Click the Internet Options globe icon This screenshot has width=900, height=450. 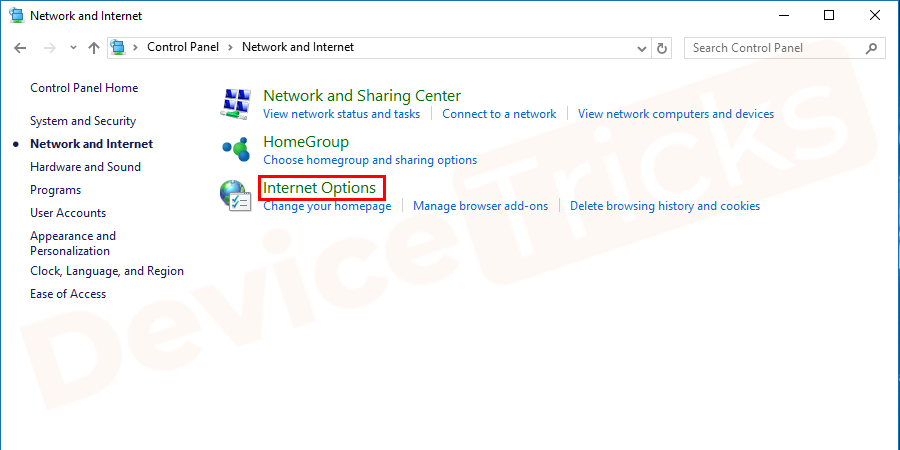236,196
